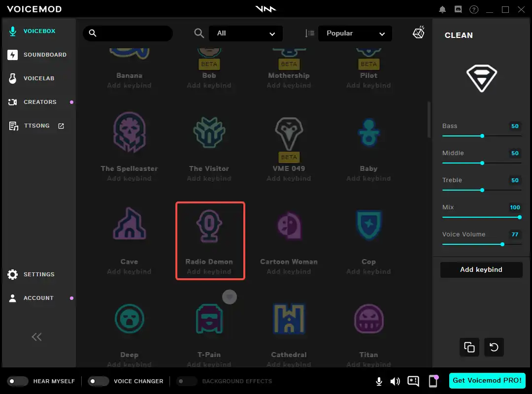
Task: Adjust the Middle slider
Action: tap(482, 163)
